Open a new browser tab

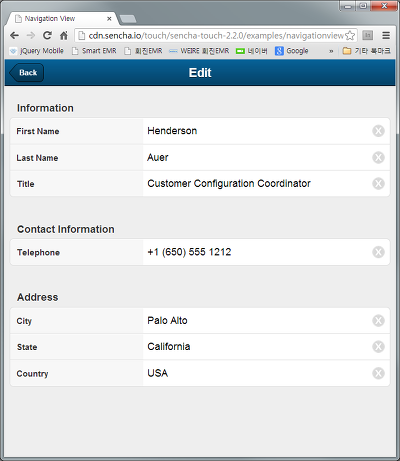[x=128, y=19]
